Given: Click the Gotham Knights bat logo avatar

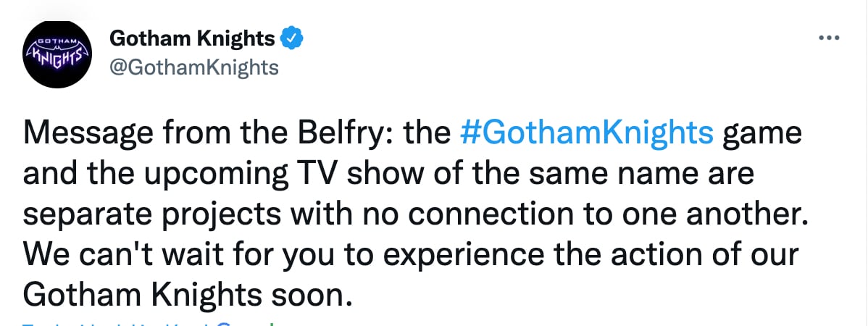Looking at the screenshot, I should [x=56, y=53].
